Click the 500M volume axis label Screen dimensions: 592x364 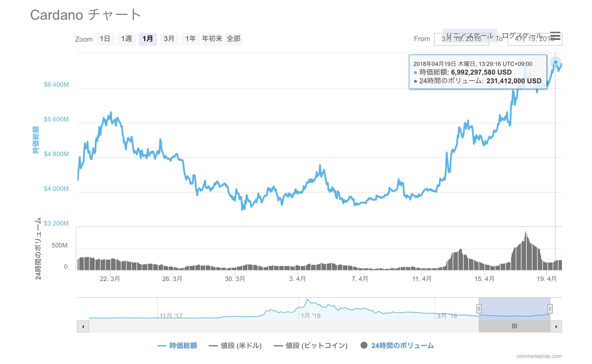(60, 245)
